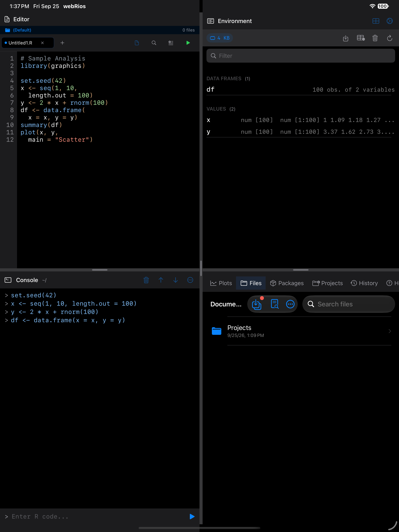The width and height of the screenshot is (399, 532).
Task: Click the file preview search document icon
Action: 275,304
